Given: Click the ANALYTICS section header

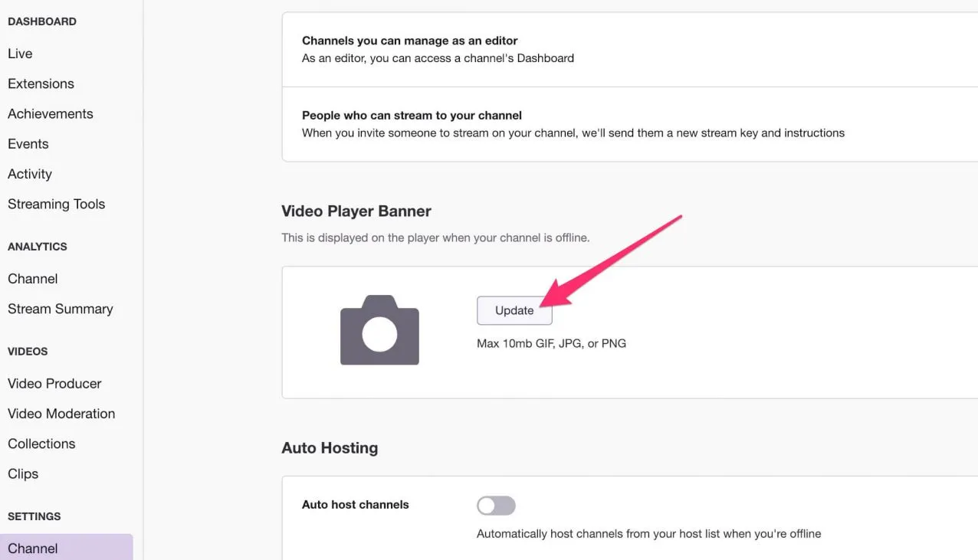Looking at the screenshot, I should (38, 247).
